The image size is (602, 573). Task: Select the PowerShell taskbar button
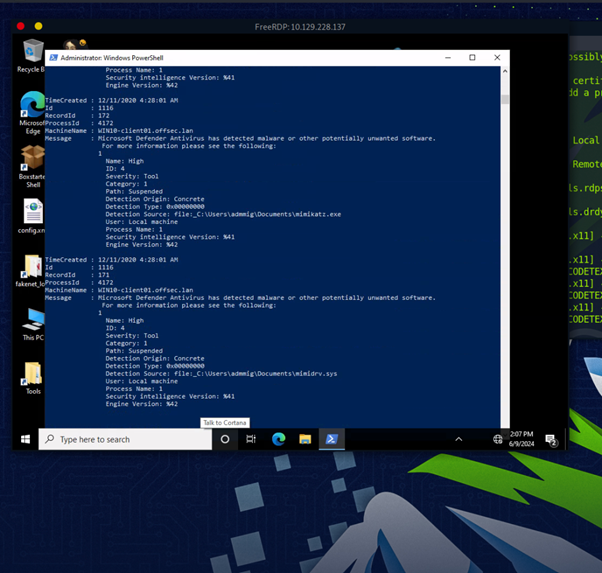[x=332, y=439]
